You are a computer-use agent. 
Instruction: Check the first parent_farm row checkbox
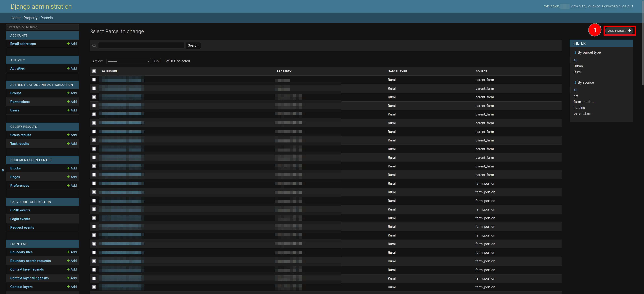click(94, 80)
